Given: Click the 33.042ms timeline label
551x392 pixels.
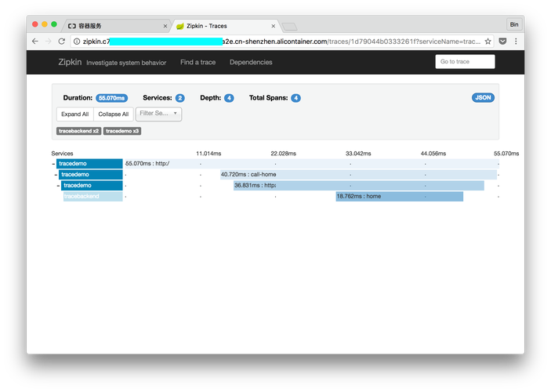Looking at the screenshot, I should click(358, 154).
